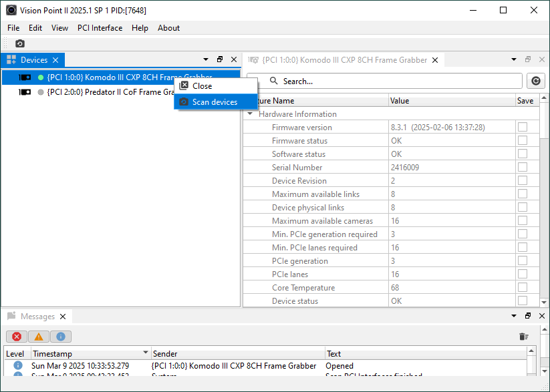The width and height of the screenshot is (550, 392).
Task: Collapse the Hardware Information section
Action: click(x=250, y=114)
